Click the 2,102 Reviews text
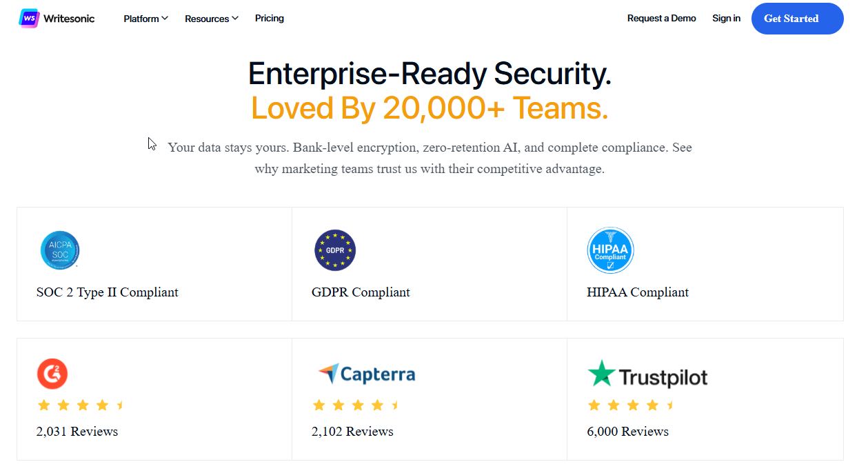The height and width of the screenshot is (473, 868). (x=352, y=432)
